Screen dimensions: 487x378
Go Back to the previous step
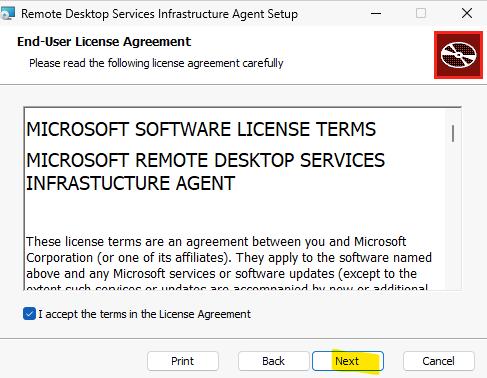274,361
